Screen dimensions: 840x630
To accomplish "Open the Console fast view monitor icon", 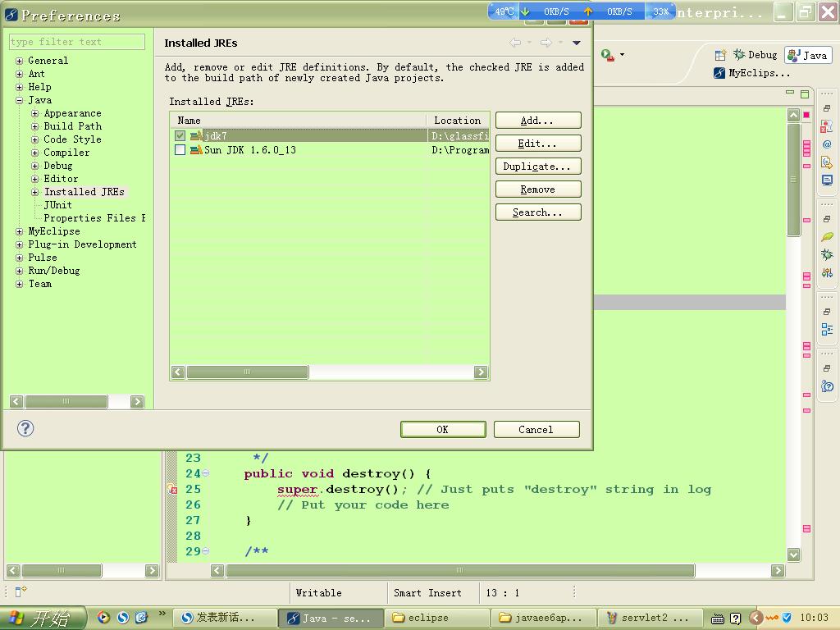I will click(827, 180).
